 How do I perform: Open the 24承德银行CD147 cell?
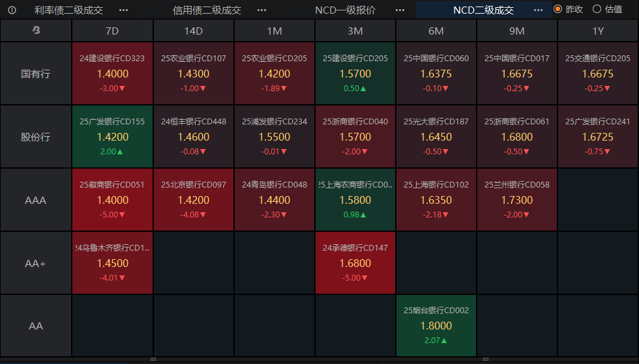pyautogui.click(x=355, y=262)
